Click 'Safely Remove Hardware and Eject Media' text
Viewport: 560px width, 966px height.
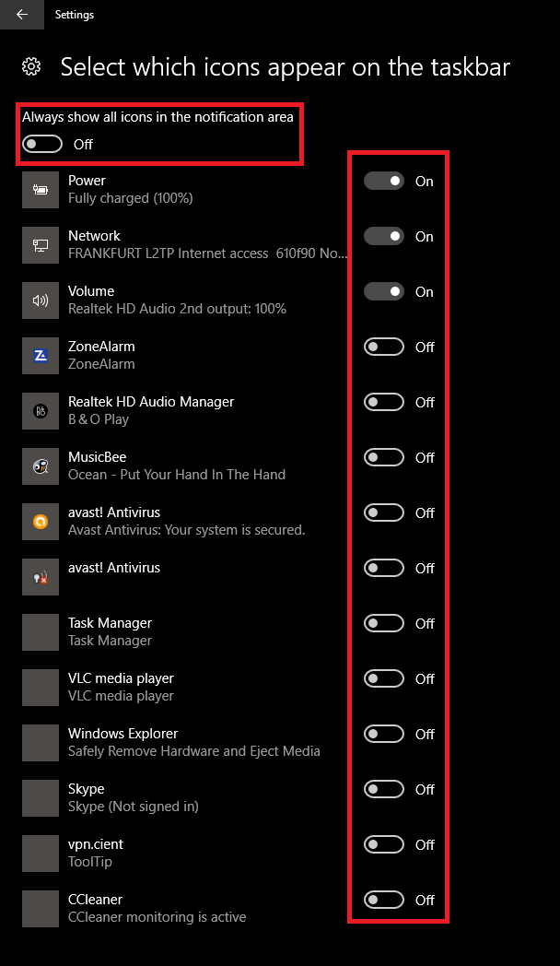point(193,751)
